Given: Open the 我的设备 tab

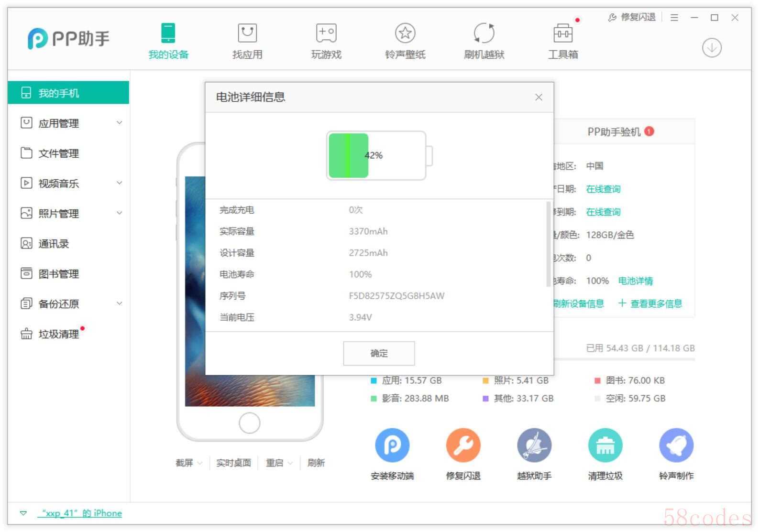Looking at the screenshot, I should click(x=168, y=42).
